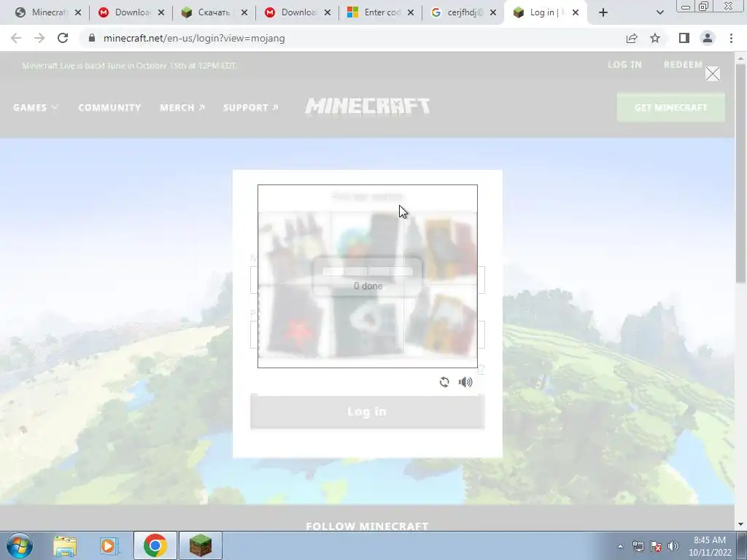Expand the GAMES dropdown menu
This screenshot has height=560, width=747.
pyautogui.click(x=35, y=108)
